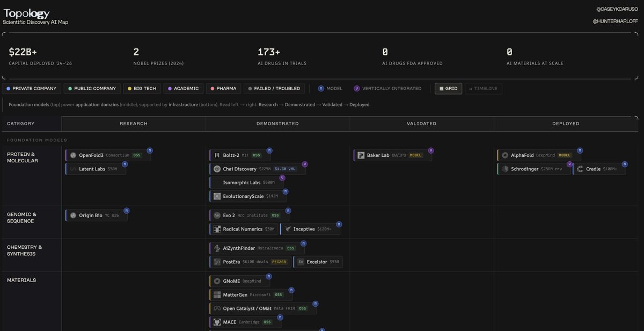Click the Nobel Prizes (2024) stat label
This screenshot has height=331, width=644.
157,63
